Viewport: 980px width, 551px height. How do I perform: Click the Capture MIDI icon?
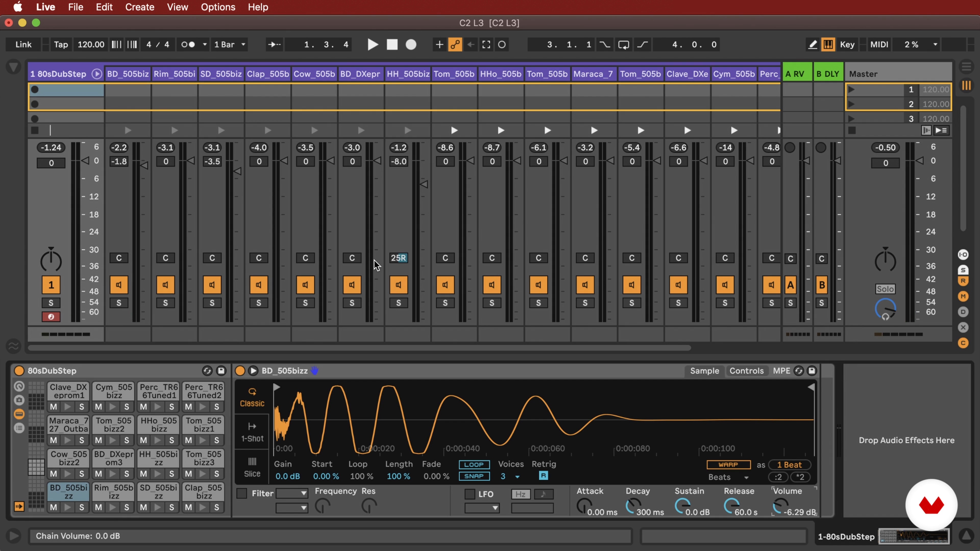pos(486,44)
